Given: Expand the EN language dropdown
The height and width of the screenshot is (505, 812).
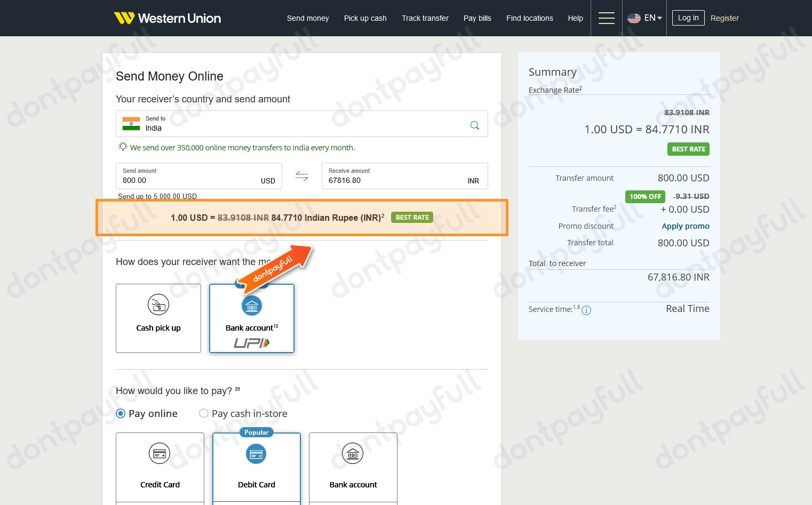Looking at the screenshot, I should pos(653,18).
